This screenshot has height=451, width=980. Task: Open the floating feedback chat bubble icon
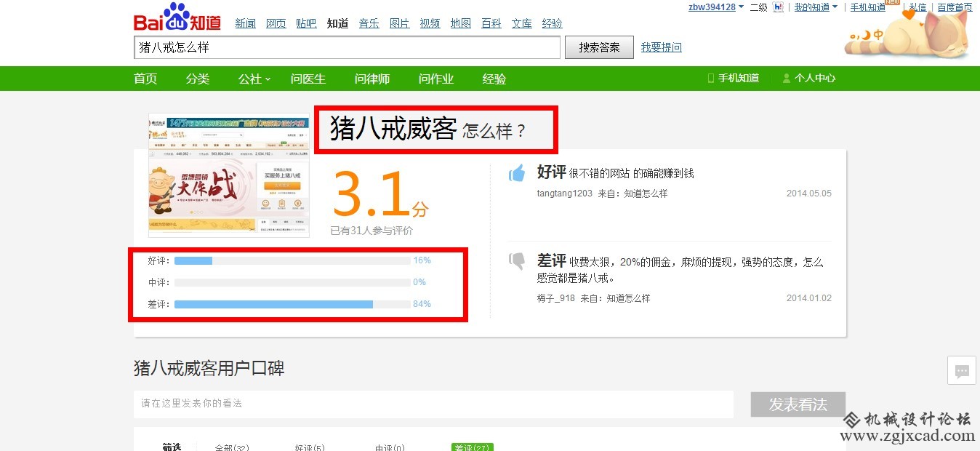coord(962,370)
